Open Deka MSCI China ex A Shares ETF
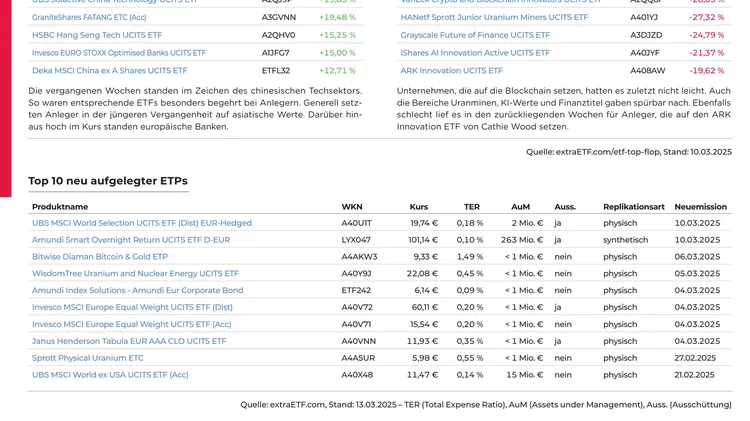Screen dimensions: 750x421 coord(110,70)
